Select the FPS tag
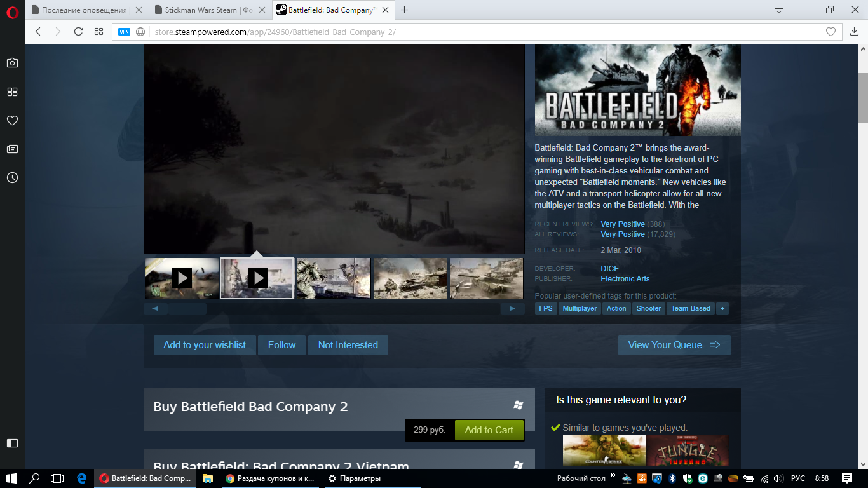The image size is (868, 488). pos(546,308)
